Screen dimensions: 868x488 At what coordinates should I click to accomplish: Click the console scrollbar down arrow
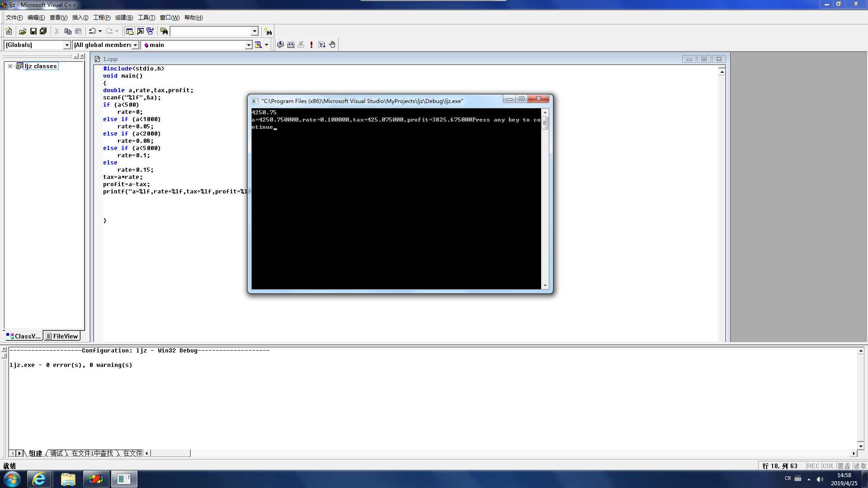tap(545, 286)
